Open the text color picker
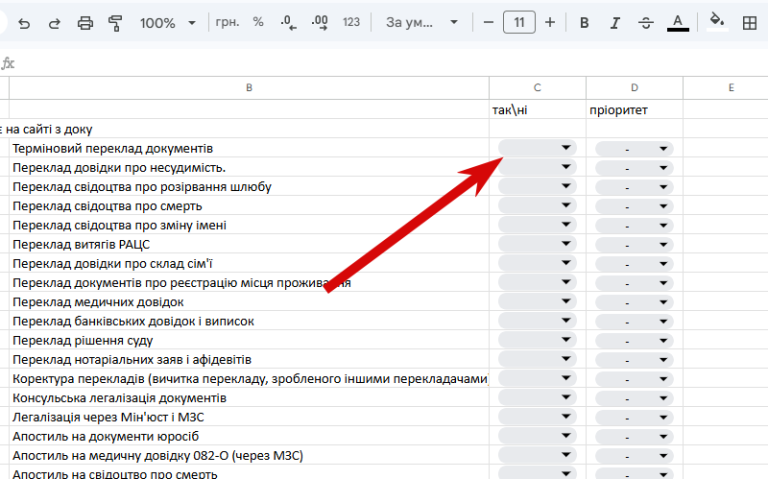 (678, 23)
